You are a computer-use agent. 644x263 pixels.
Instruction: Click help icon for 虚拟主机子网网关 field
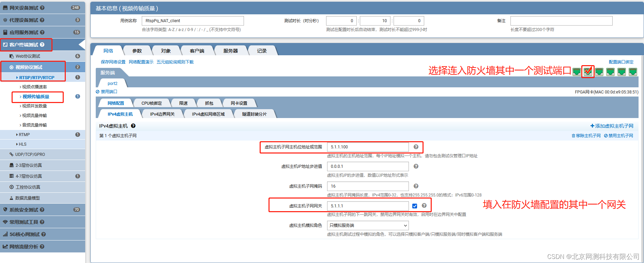click(424, 206)
